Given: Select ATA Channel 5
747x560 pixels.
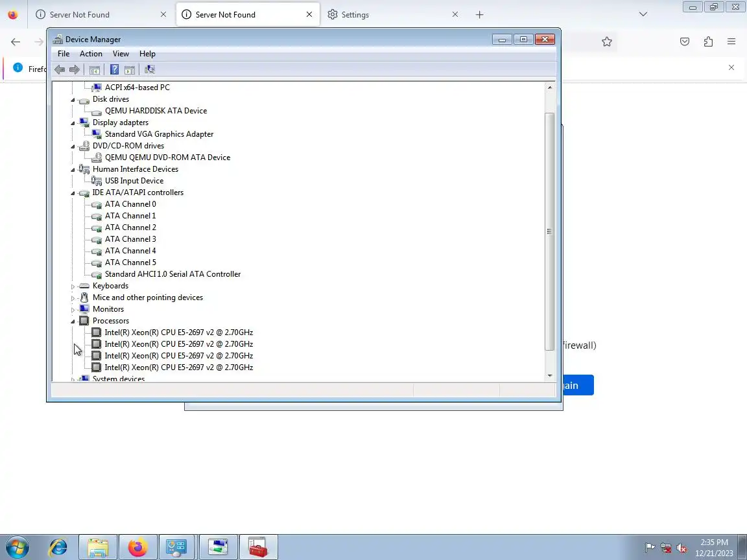Looking at the screenshot, I should pyautogui.click(x=130, y=262).
